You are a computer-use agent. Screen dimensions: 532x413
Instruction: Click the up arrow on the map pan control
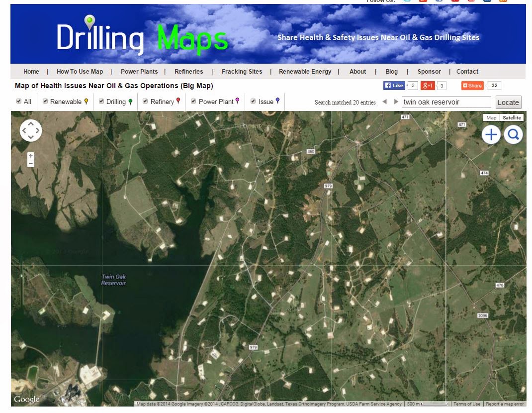(x=31, y=123)
